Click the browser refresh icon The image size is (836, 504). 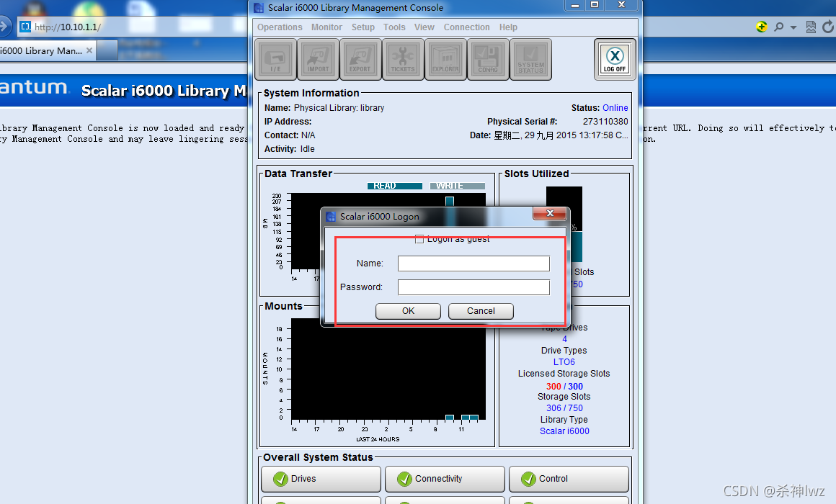coord(828,27)
